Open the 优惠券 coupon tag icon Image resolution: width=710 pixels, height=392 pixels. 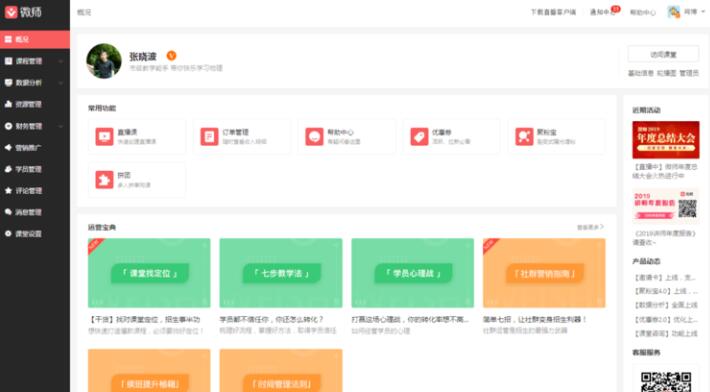click(419, 137)
